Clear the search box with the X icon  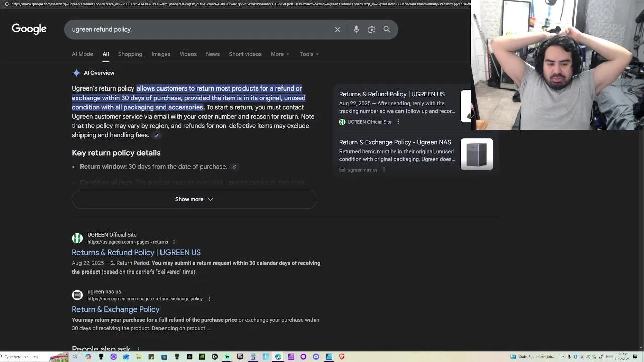(338, 29)
